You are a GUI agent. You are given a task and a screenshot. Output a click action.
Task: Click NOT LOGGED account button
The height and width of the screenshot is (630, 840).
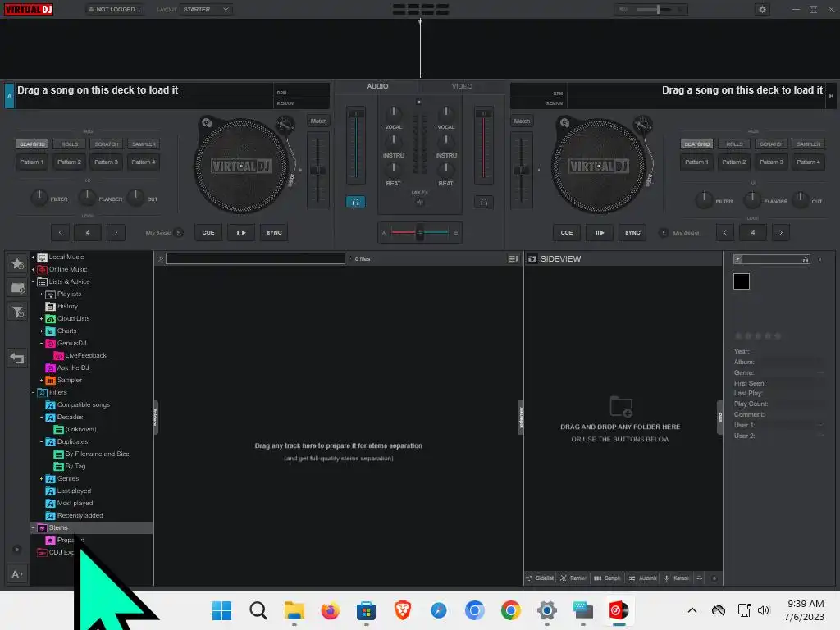coord(115,9)
